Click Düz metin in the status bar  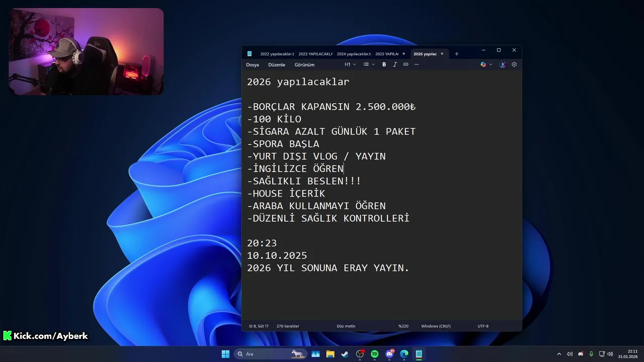click(346, 326)
